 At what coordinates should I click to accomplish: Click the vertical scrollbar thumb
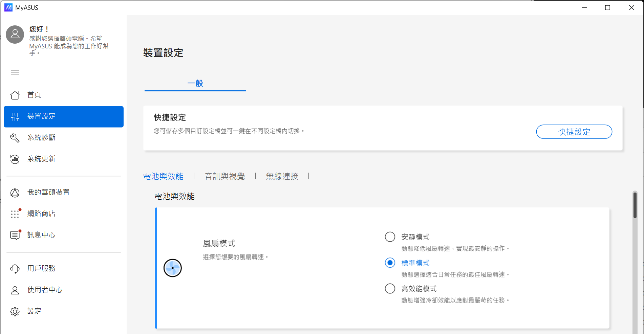635,205
